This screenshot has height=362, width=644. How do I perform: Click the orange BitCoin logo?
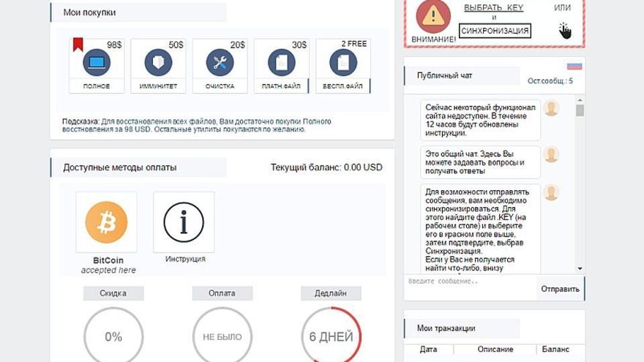(x=106, y=222)
